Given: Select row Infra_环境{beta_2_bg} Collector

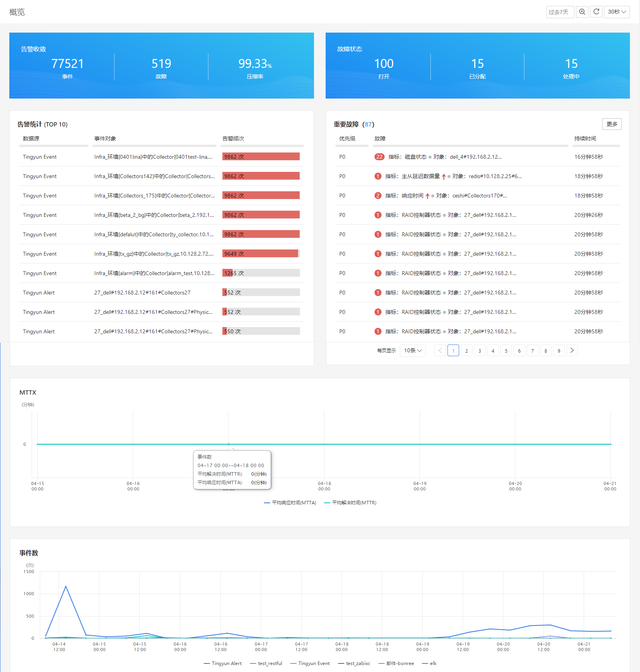Looking at the screenshot, I should pos(161,215).
